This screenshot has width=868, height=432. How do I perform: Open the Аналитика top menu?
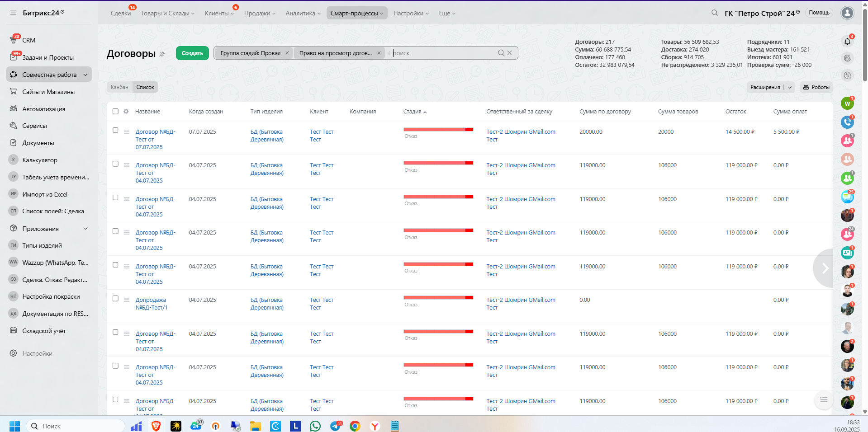[x=303, y=13]
